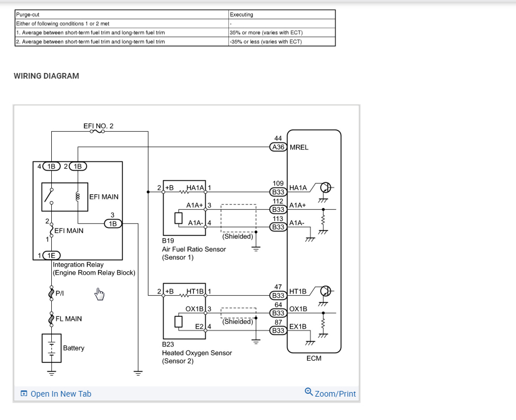Click the wiring diagram image
The width and height of the screenshot is (516, 420).
(x=187, y=246)
